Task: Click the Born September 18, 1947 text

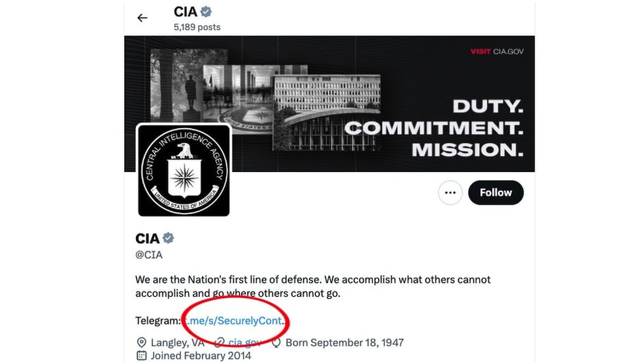Action: coord(344,343)
